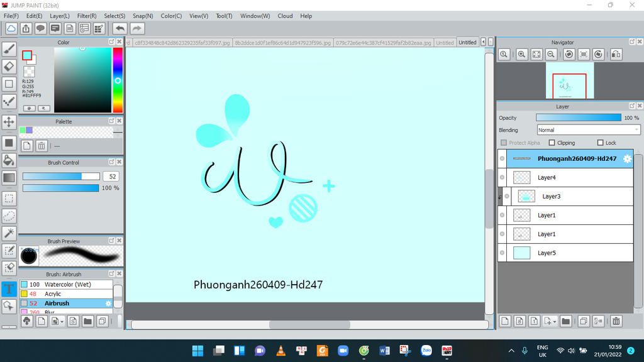Select the Bucket fill tool
The image size is (644, 362).
coord(9,160)
